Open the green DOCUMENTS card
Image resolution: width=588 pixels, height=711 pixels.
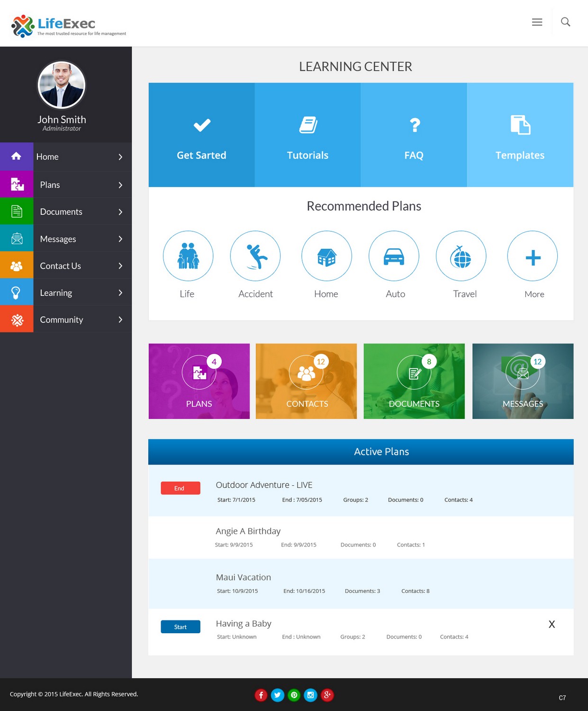(x=414, y=381)
